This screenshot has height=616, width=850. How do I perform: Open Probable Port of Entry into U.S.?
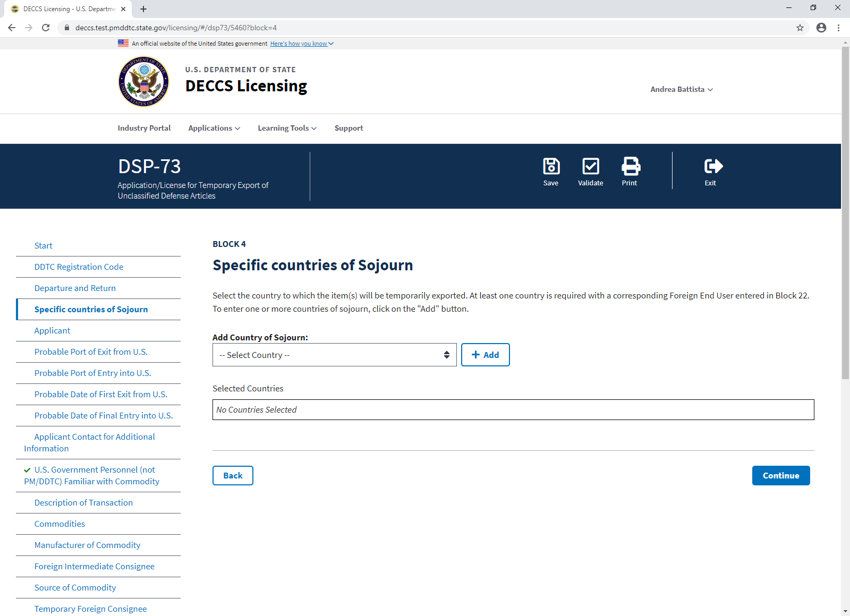pyautogui.click(x=93, y=373)
